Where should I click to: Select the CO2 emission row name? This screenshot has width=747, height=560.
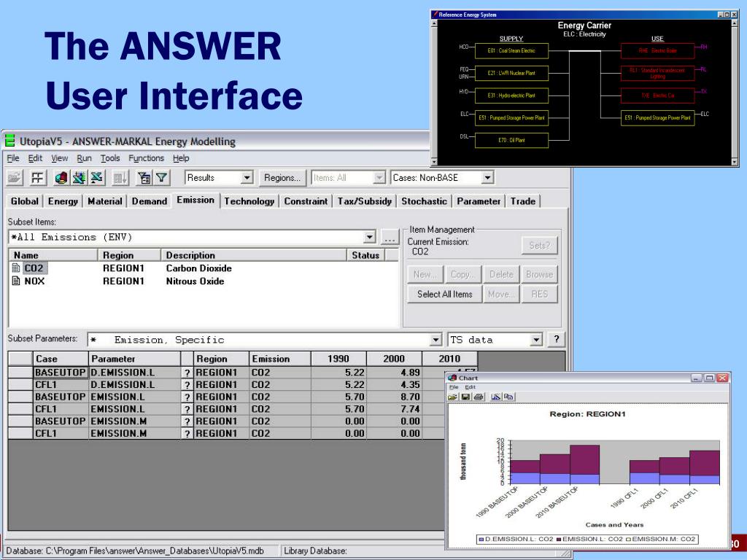(34, 268)
